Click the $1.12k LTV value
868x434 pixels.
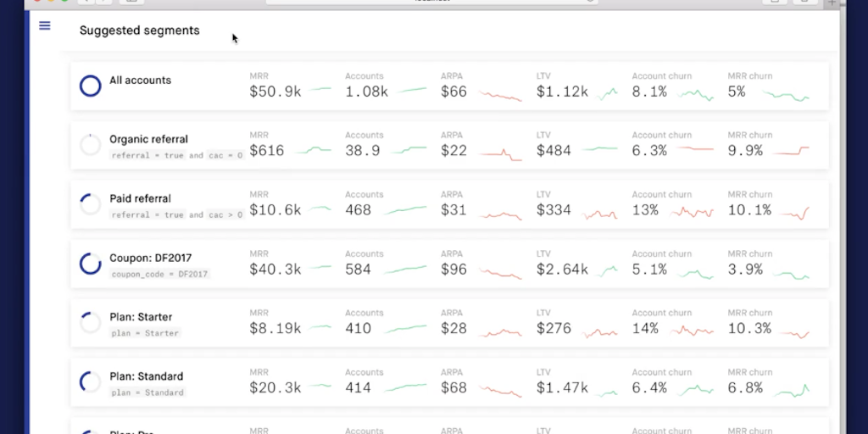(562, 92)
